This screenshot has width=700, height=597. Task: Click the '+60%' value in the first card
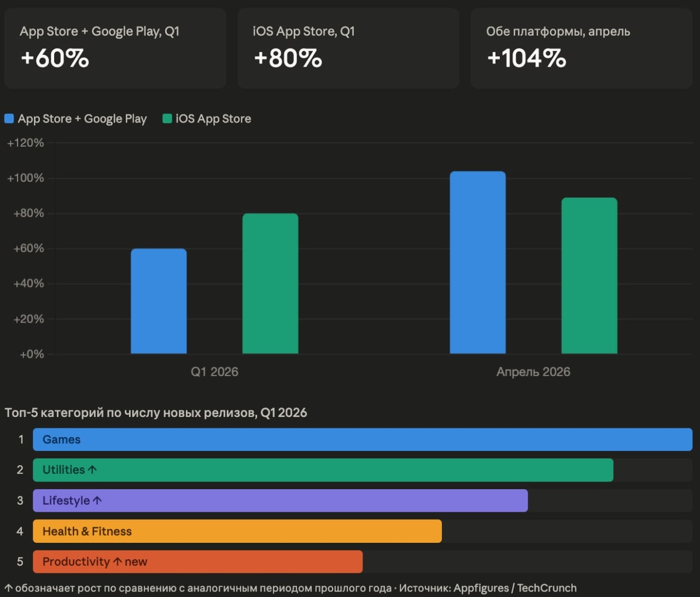54,58
